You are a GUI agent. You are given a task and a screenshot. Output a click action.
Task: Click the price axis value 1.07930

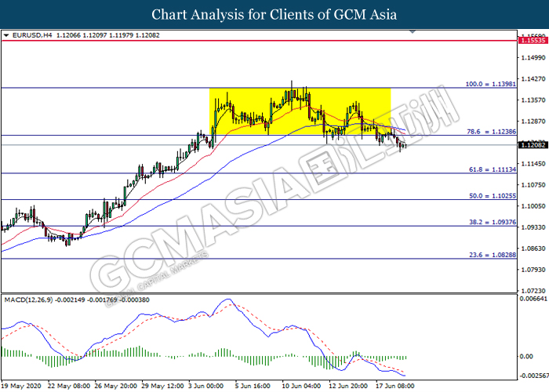(533, 270)
